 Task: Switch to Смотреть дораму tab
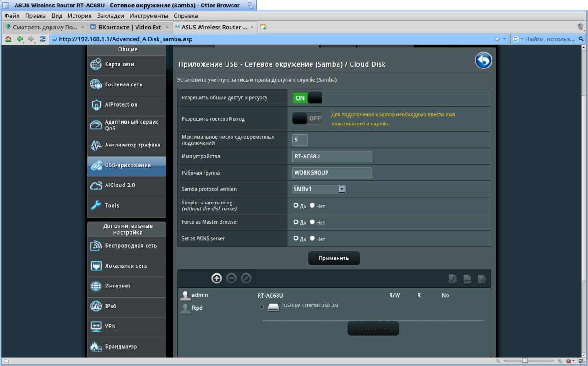pyautogui.click(x=45, y=27)
